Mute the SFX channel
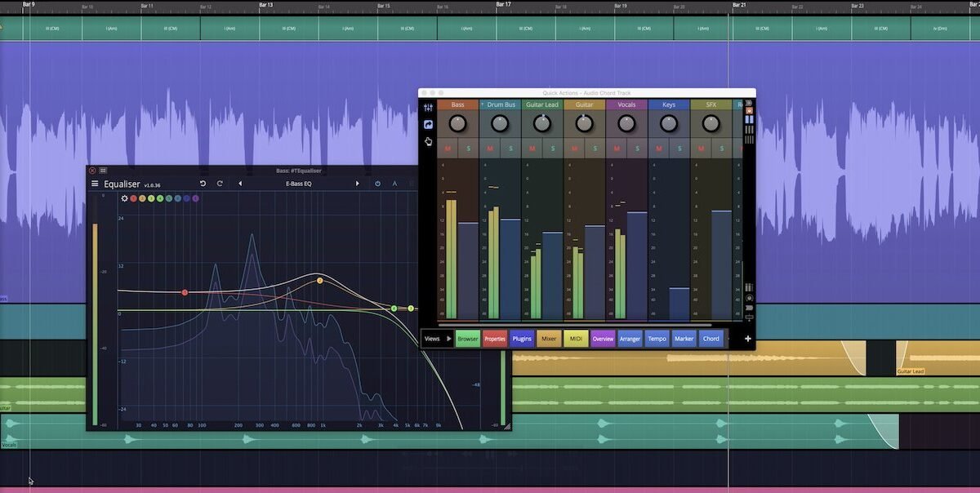The image size is (980, 493). point(701,149)
